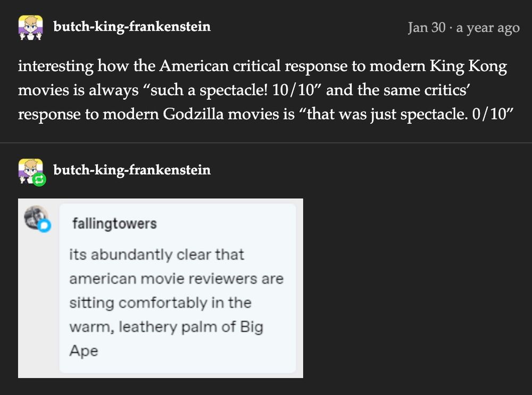Click the fallingtowers username text

coord(113,223)
